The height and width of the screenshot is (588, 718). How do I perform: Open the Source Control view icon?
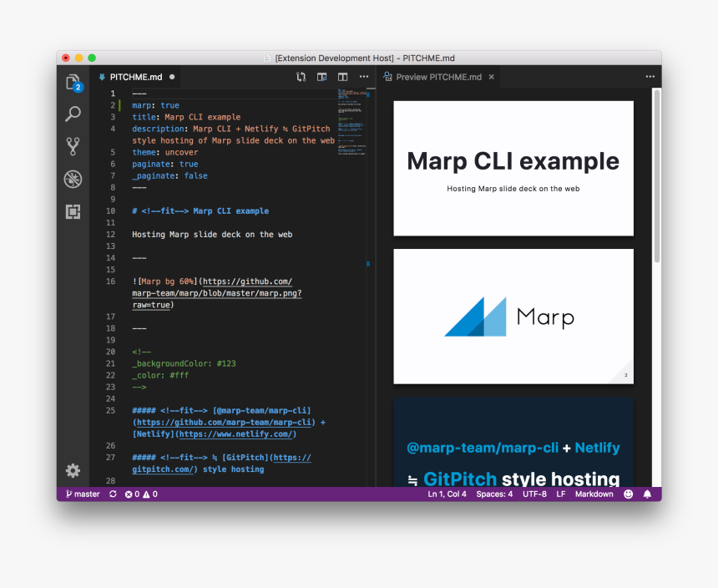point(73,146)
